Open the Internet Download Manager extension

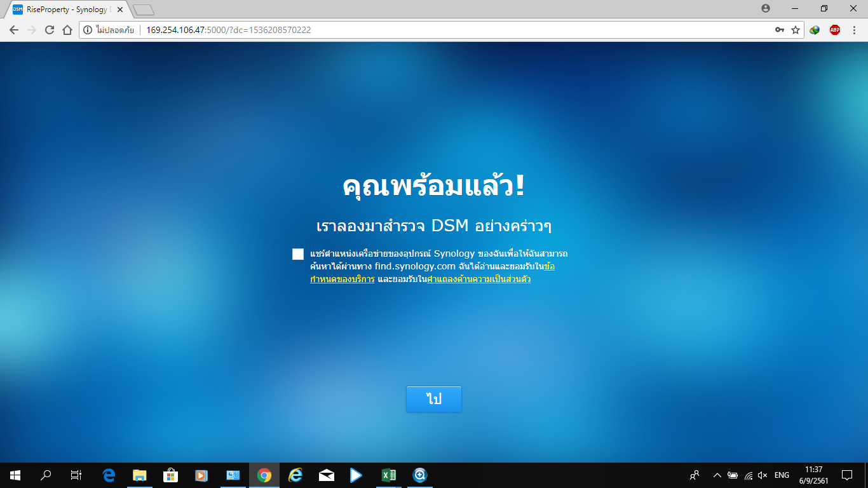tap(815, 30)
